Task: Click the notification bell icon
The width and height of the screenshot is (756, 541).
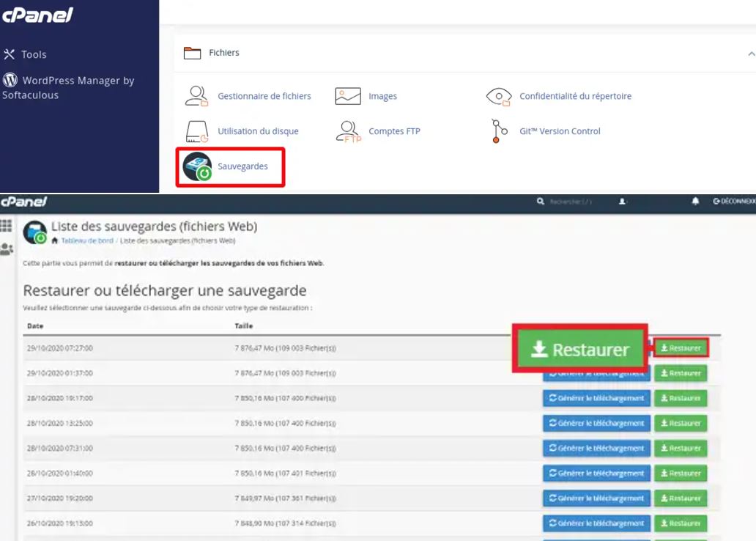Action: (x=695, y=201)
